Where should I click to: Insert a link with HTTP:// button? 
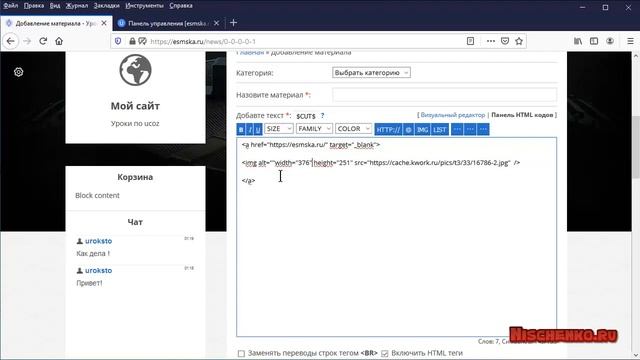(x=388, y=129)
